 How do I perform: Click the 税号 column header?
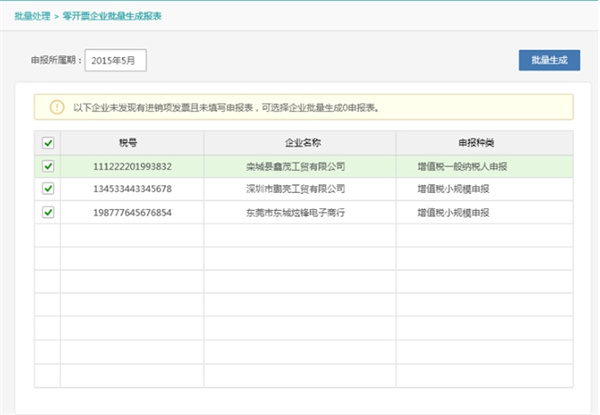coord(132,143)
